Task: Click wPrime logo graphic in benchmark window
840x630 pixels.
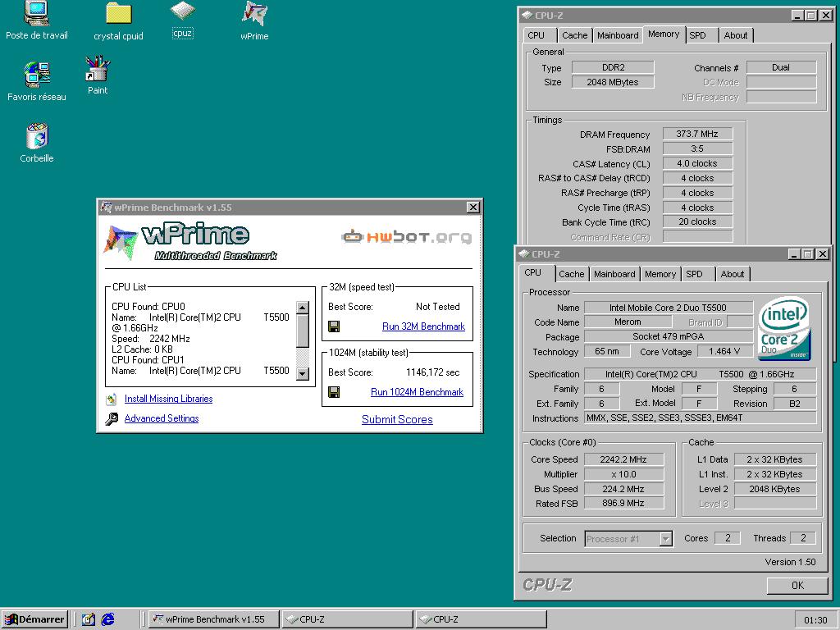Action: click(x=190, y=241)
